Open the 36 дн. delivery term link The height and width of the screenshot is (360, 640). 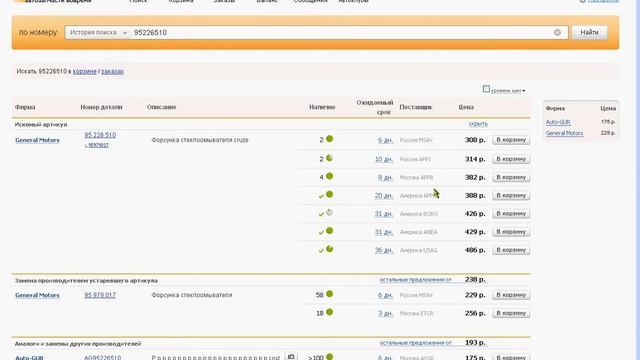point(384,250)
